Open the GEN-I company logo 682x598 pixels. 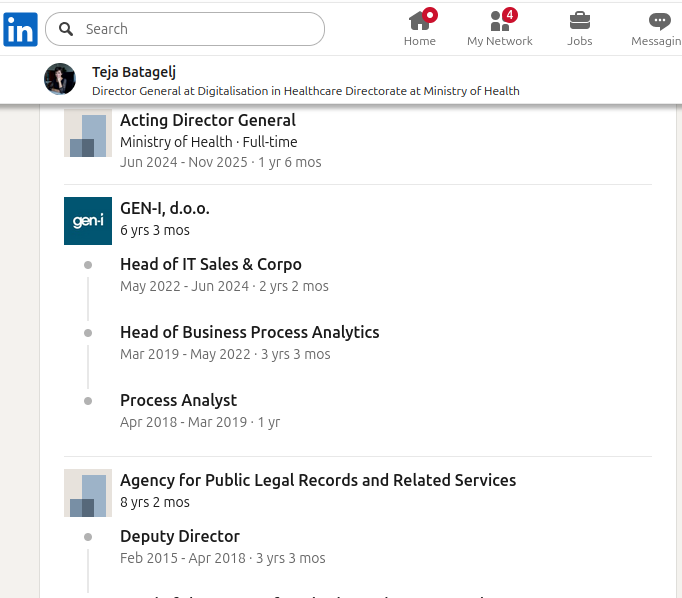[x=88, y=221]
